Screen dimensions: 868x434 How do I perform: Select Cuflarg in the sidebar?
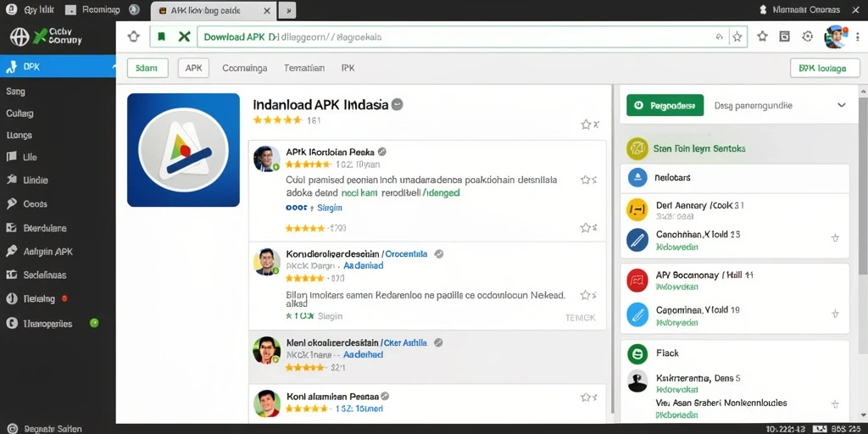click(20, 114)
